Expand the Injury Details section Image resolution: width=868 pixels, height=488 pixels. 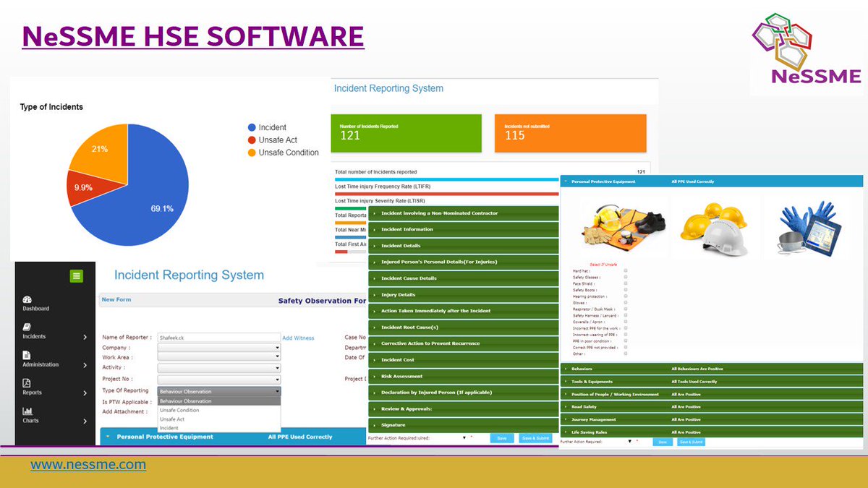(x=464, y=294)
